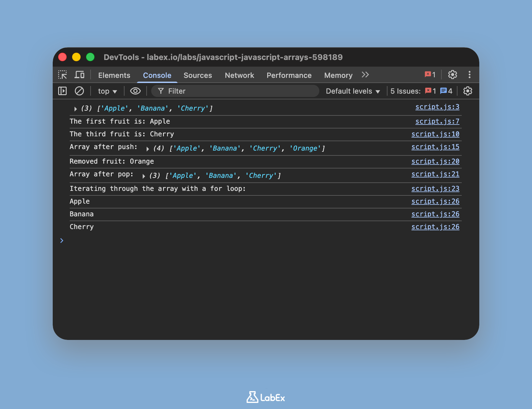
Task: Clear the console with the clear icon
Action: pos(79,91)
